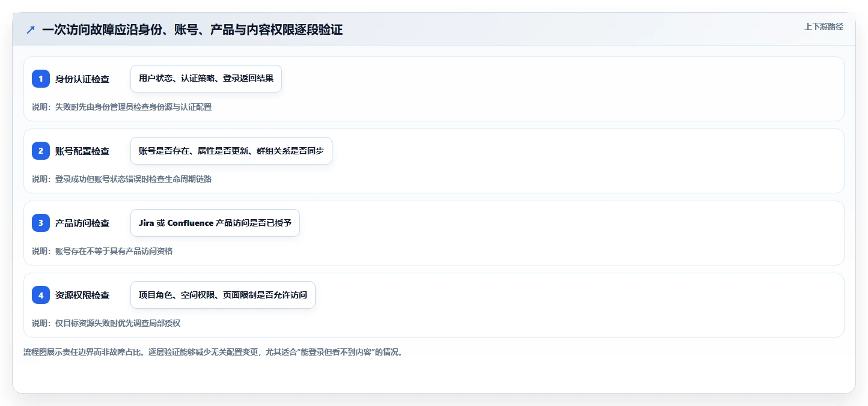Click the title 一次访问故障应沿身份、账号、产品与内容权限逐段验证

click(192, 29)
